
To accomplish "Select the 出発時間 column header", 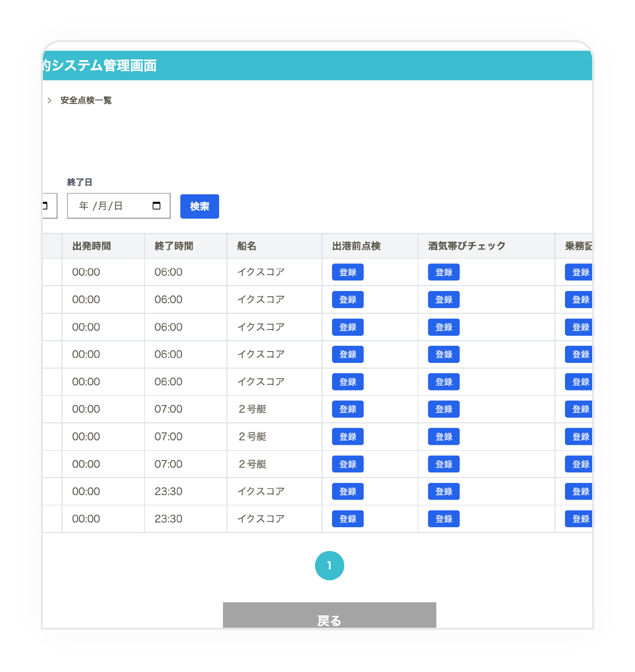I will [91, 246].
